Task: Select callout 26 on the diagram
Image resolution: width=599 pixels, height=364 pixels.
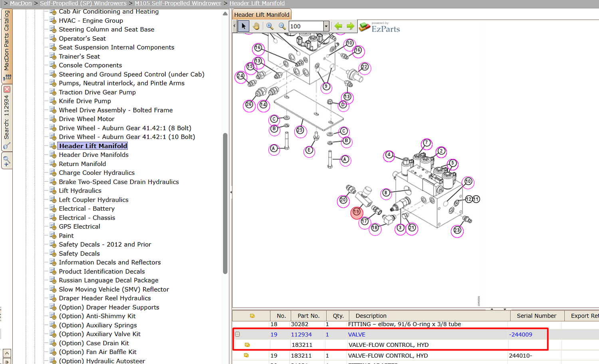Action: (249, 105)
